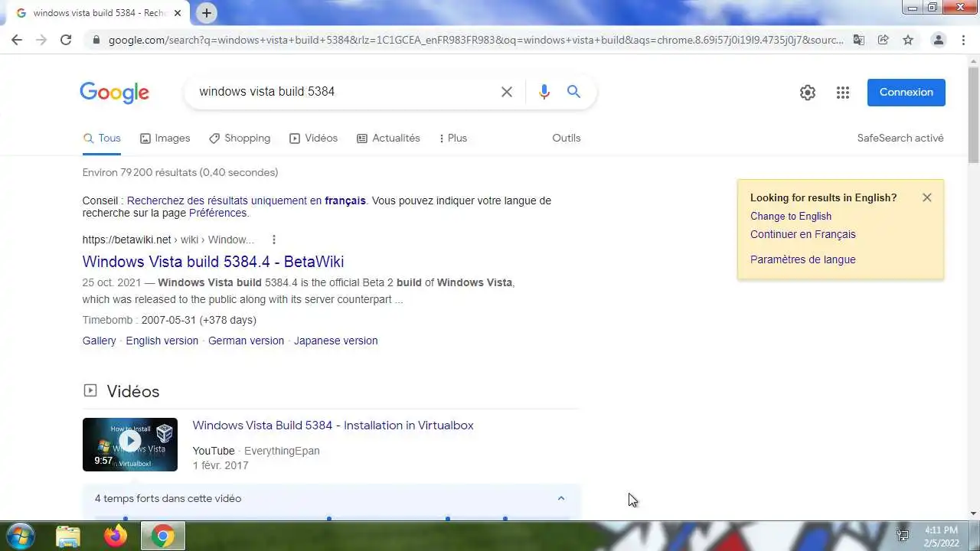The width and height of the screenshot is (980, 551).
Task: Start voice search with the microphone
Action: tap(544, 92)
